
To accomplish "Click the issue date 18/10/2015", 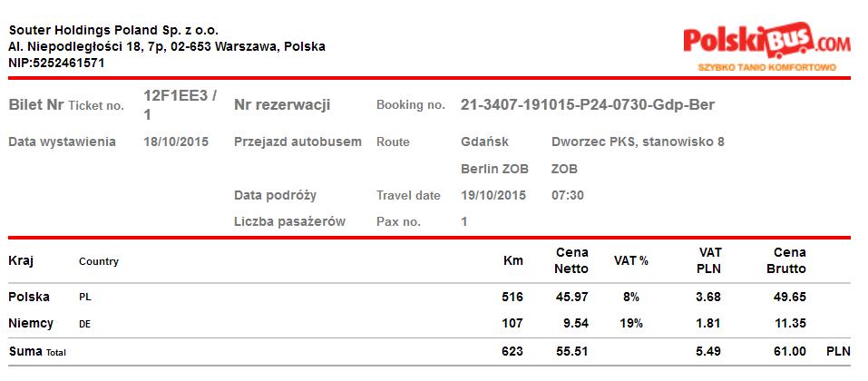I will [176, 142].
